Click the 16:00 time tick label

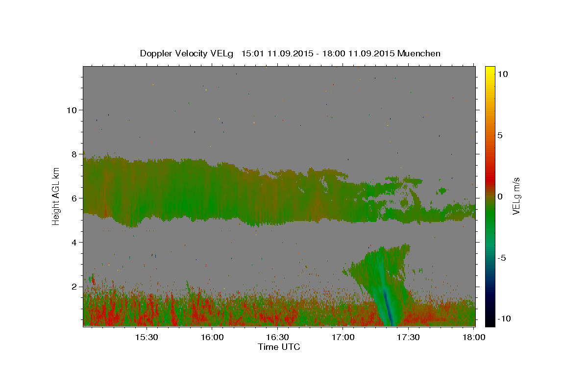click(212, 338)
